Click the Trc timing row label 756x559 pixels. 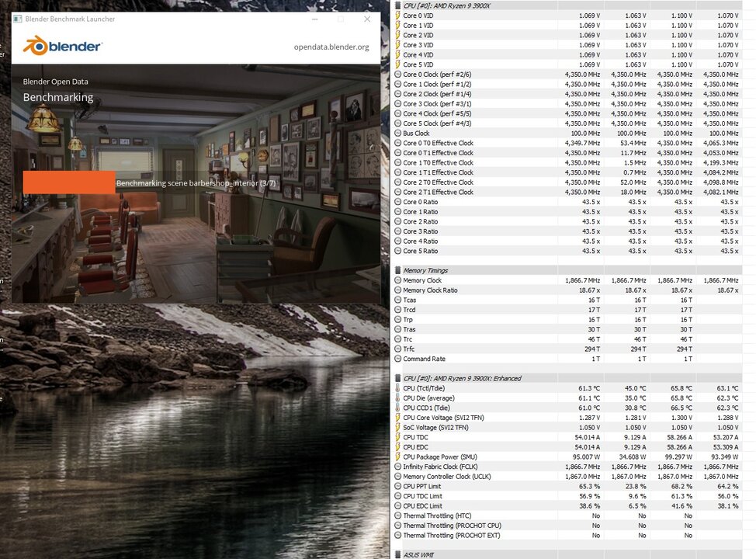click(408, 339)
